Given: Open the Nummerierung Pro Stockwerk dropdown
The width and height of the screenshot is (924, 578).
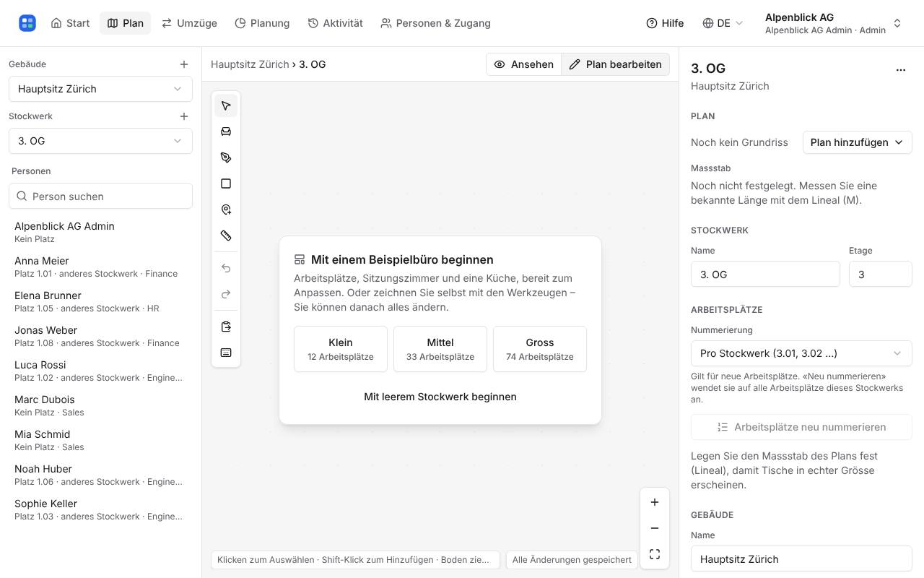Looking at the screenshot, I should [x=801, y=353].
